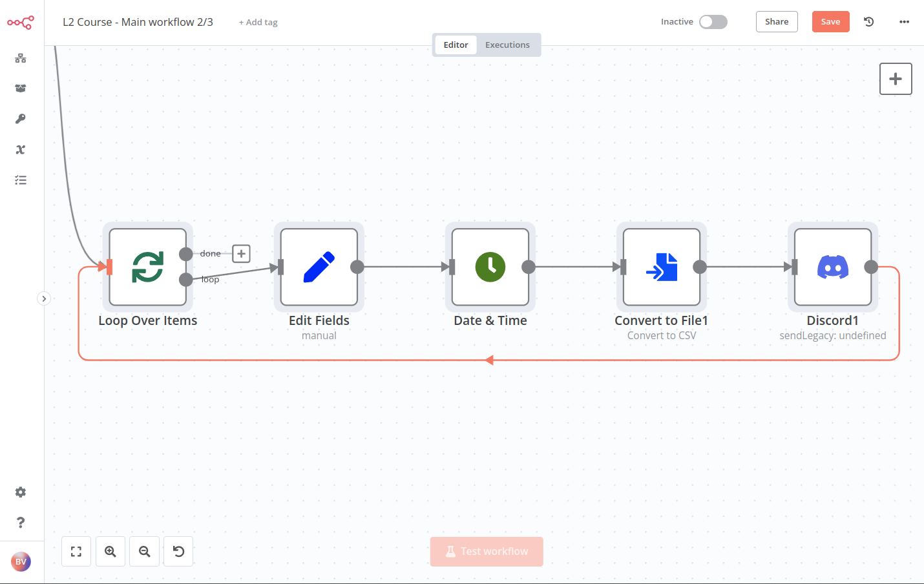Add a node from the done output plus button
This screenshot has width=924, height=584.
point(241,253)
